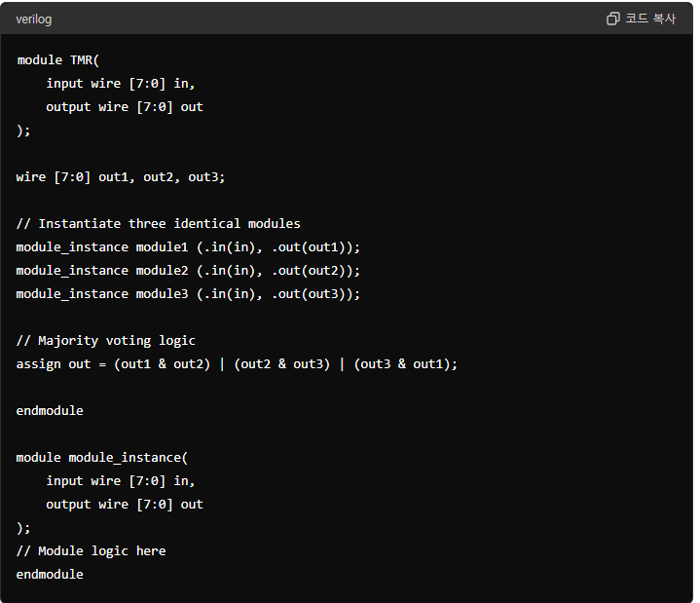Click the '// Majority voting logic' comment
The image size is (700, 603).
point(106,341)
